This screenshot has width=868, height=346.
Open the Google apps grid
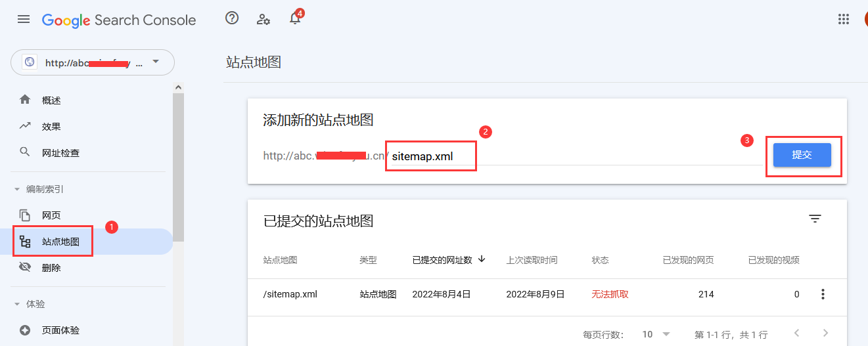click(x=844, y=19)
